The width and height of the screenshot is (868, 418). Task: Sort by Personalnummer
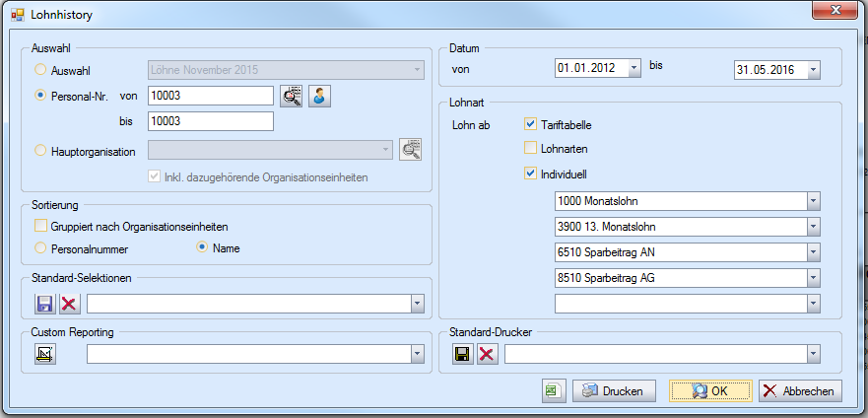40,248
